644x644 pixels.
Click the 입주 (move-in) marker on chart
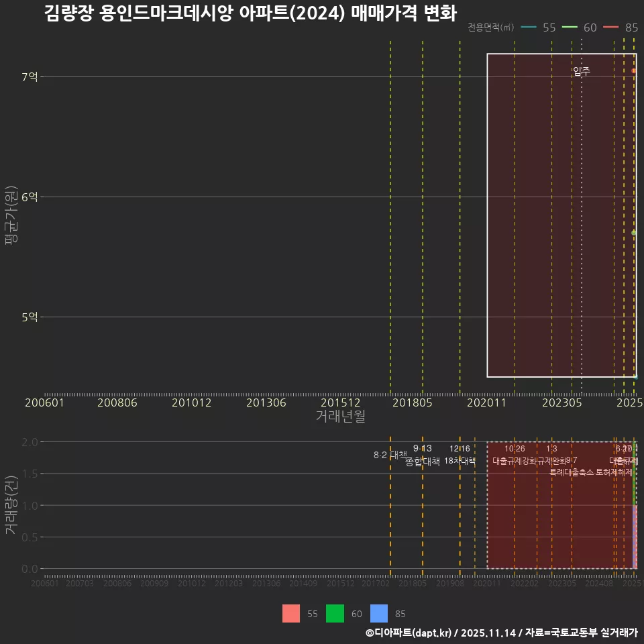581,70
